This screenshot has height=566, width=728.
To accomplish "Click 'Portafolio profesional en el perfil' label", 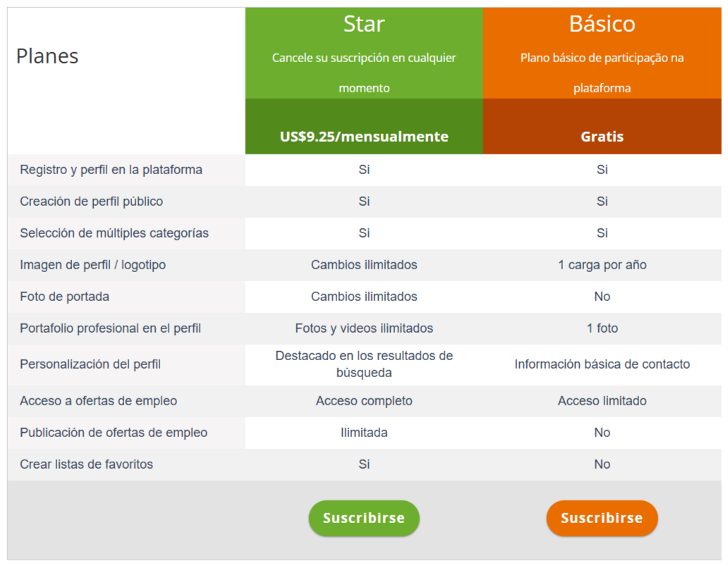I will 111,328.
